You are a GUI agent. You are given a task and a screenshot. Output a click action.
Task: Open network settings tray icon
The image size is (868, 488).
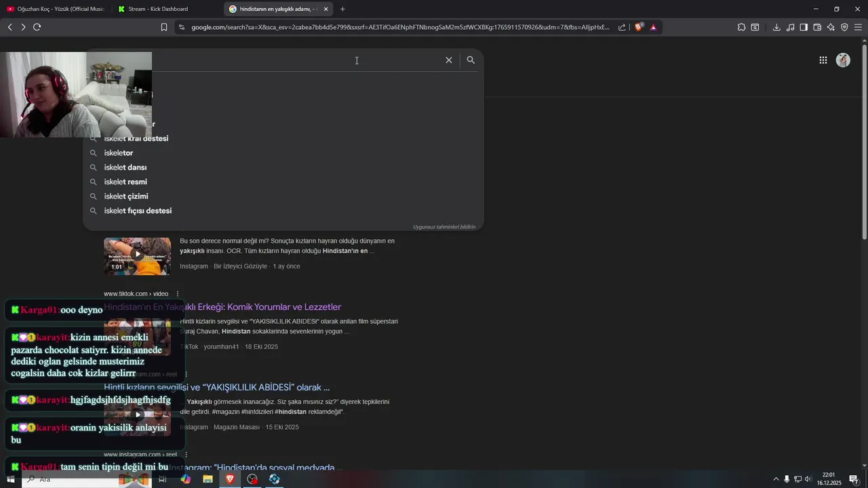[x=797, y=479]
